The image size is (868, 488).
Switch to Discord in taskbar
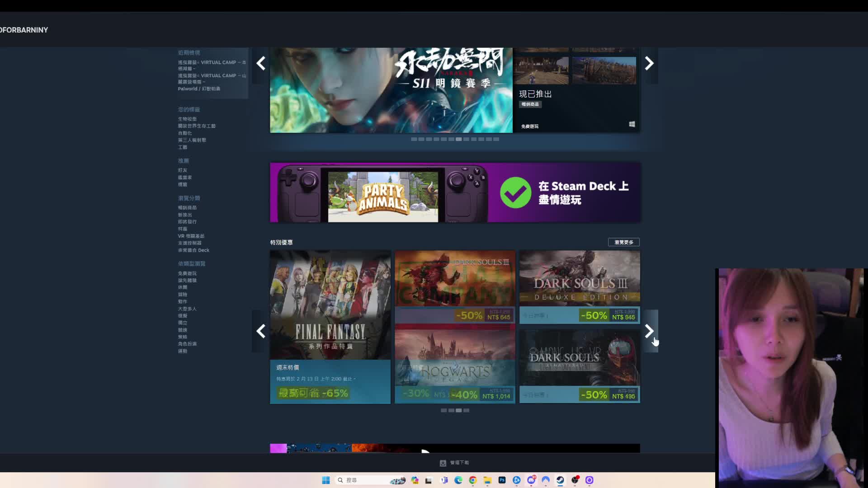pos(531,480)
